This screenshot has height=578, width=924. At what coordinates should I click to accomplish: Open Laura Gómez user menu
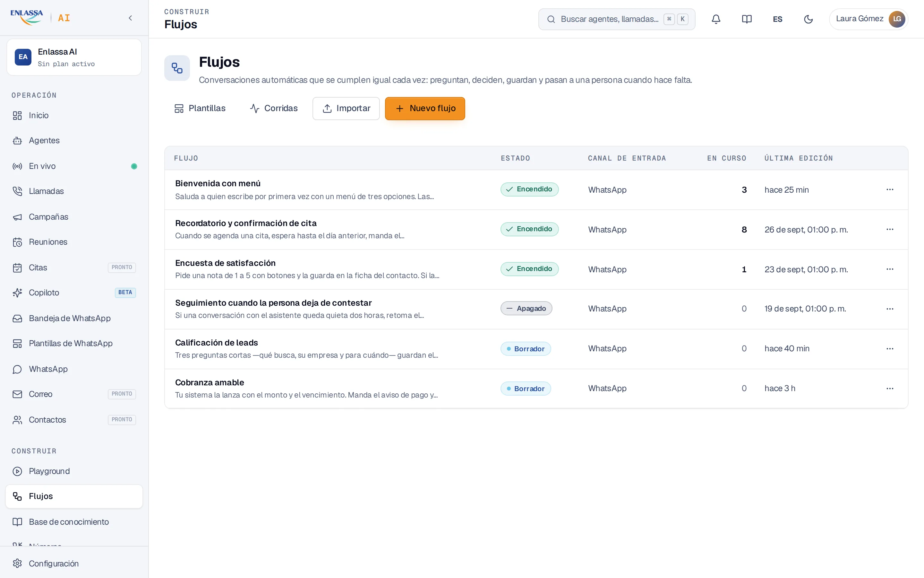(868, 19)
